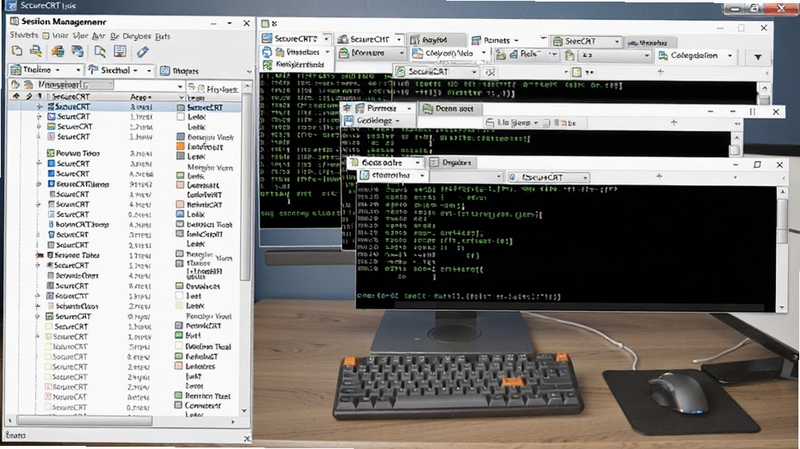Switch to the Dcton soct tab in middle window
Image resolution: width=800 pixels, height=449 pixels.
(x=449, y=108)
